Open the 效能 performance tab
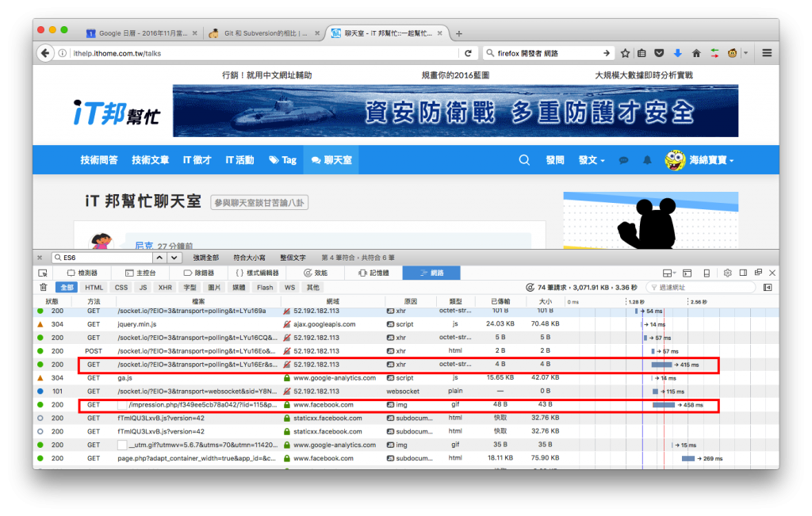 point(316,273)
